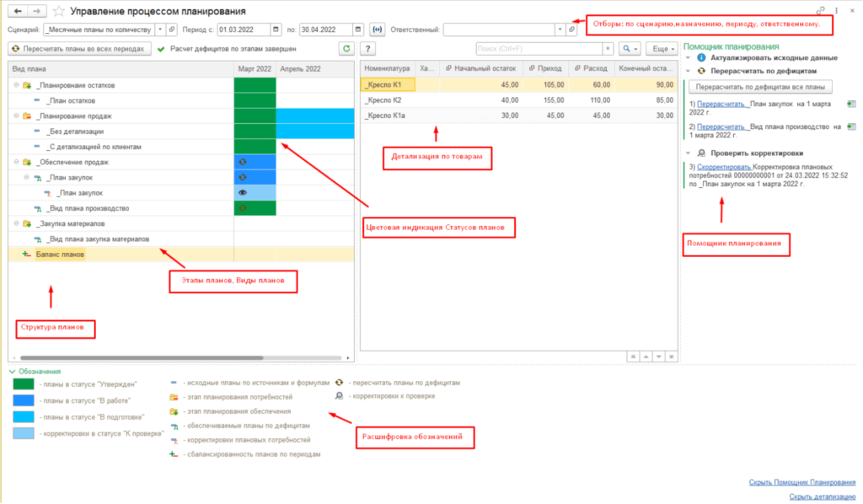863x504 pixels.
Task: Click into the Поиск search field
Action: tap(538, 49)
